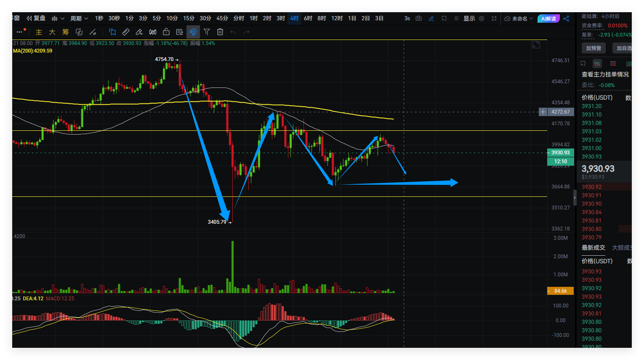The height and width of the screenshot is (360, 644).
Task: Select the brush drawing tool
Action: click(x=139, y=32)
